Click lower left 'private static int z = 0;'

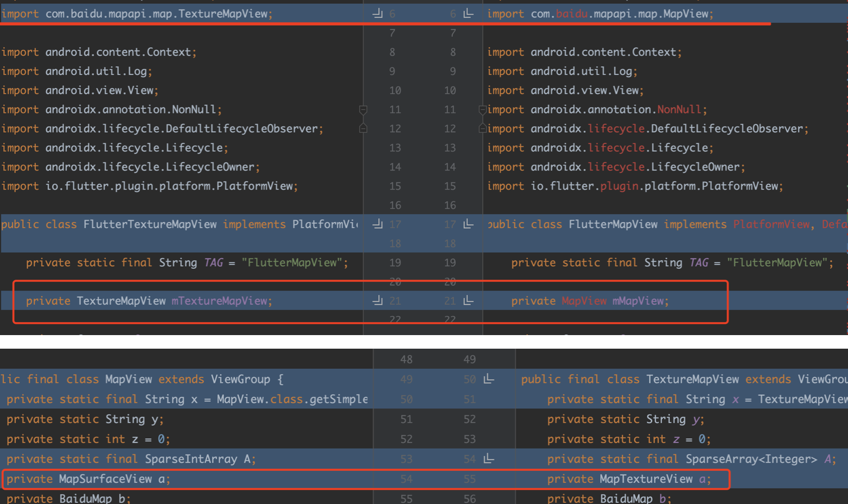(x=88, y=439)
